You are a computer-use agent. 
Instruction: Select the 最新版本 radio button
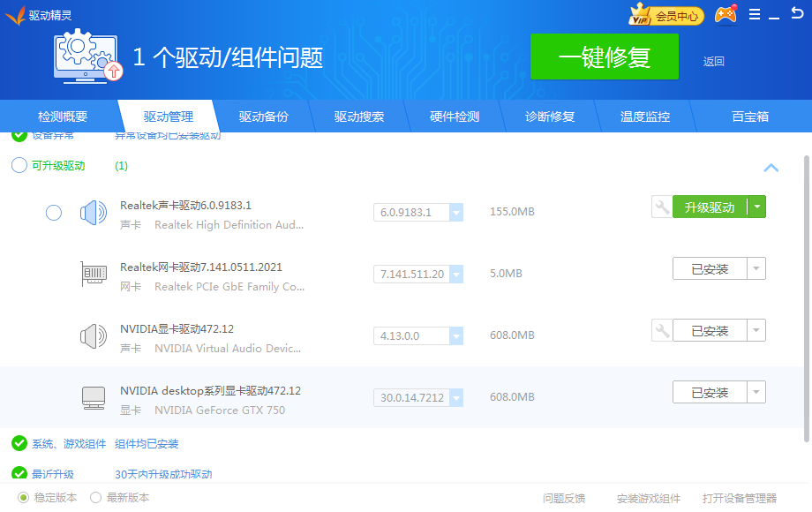[96, 498]
